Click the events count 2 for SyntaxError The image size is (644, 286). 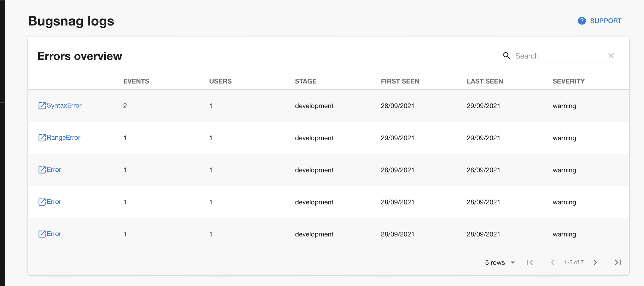[x=125, y=106]
